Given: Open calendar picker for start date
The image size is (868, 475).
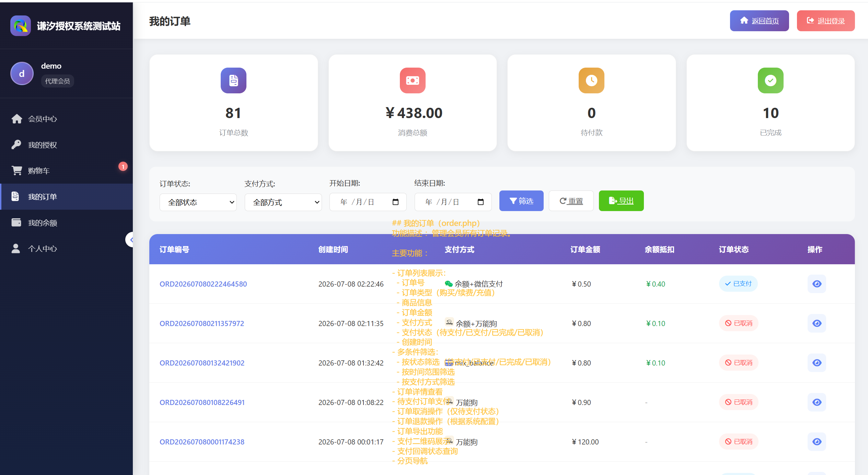Looking at the screenshot, I should [x=395, y=202].
